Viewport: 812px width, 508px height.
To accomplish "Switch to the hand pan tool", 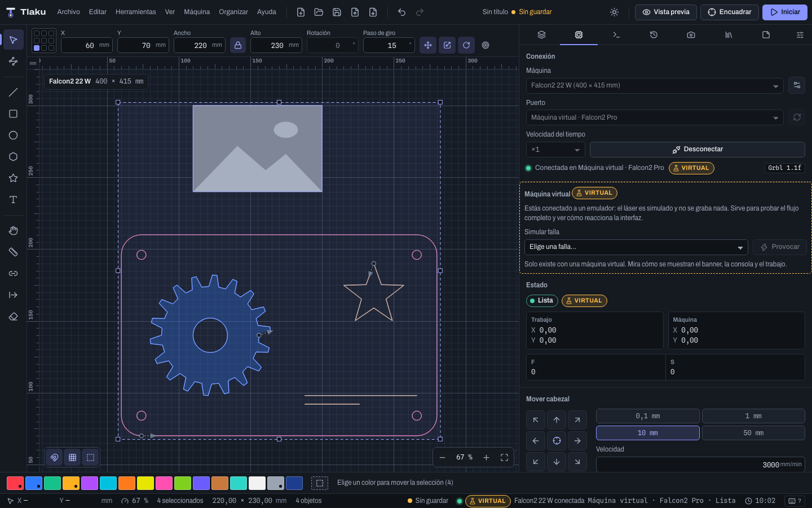I will pyautogui.click(x=14, y=230).
